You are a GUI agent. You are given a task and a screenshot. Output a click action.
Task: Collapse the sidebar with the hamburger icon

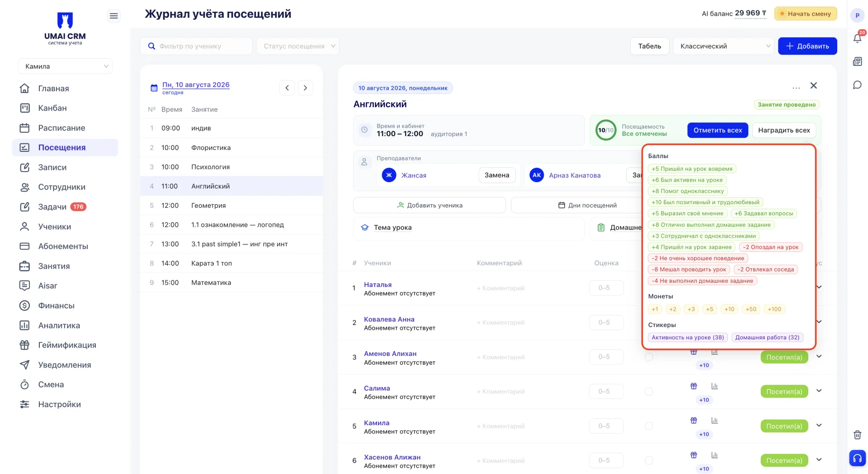point(114,16)
